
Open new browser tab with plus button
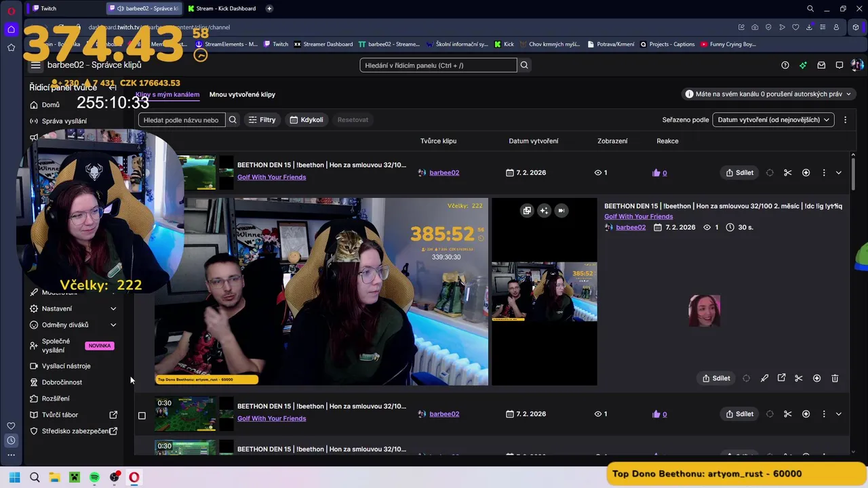click(269, 8)
